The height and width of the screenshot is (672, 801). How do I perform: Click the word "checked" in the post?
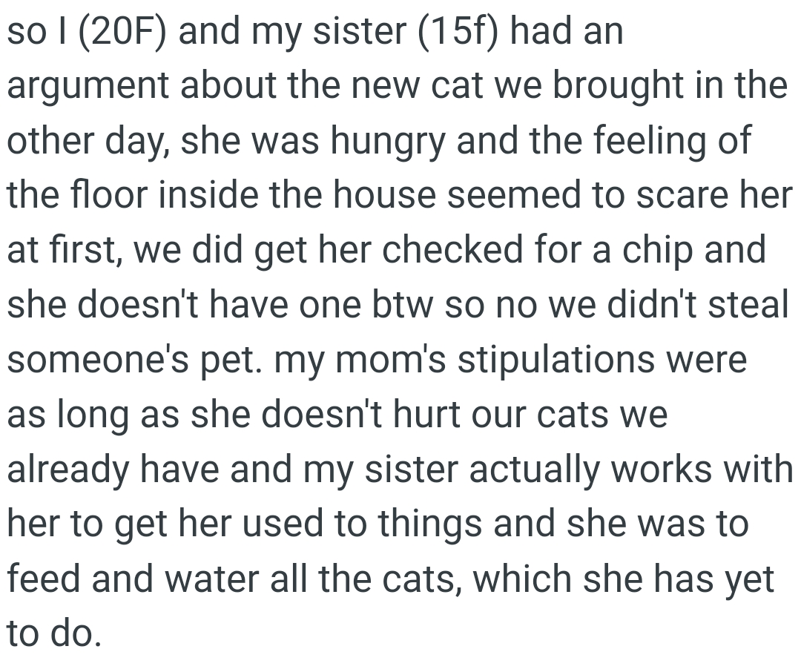tap(452, 250)
